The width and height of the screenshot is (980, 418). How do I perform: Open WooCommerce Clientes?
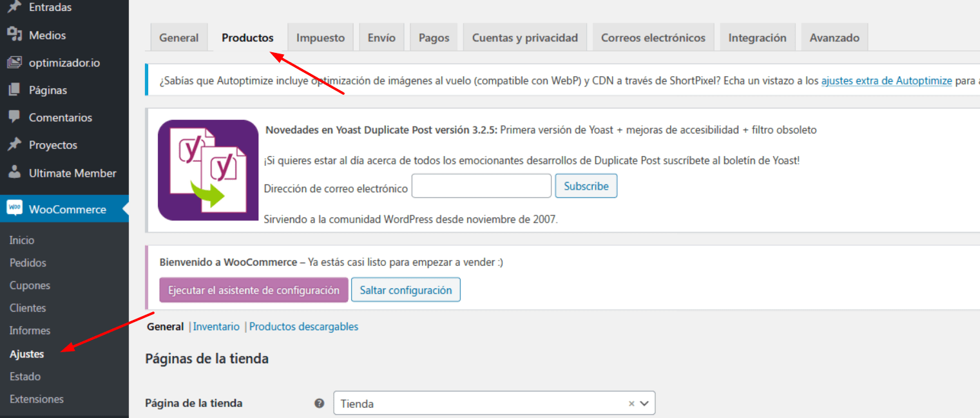click(28, 308)
